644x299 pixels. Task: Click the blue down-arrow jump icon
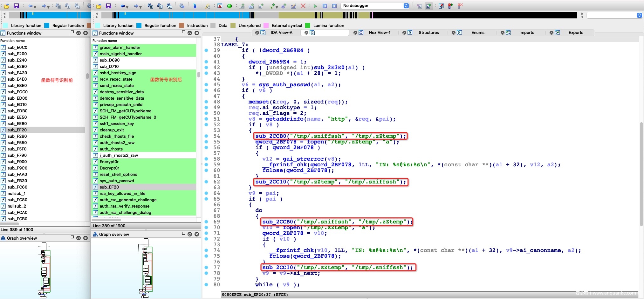click(195, 6)
